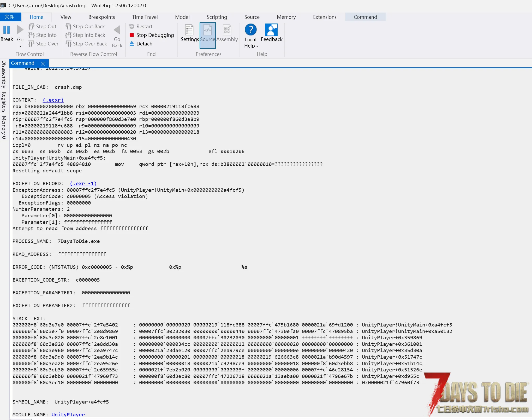Open the Extensions ribbon tab

tap(325, 17)
